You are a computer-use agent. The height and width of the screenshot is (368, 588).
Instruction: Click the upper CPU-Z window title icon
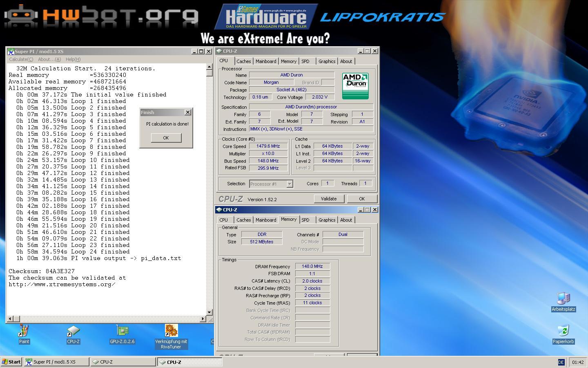(x=219, y=51)
